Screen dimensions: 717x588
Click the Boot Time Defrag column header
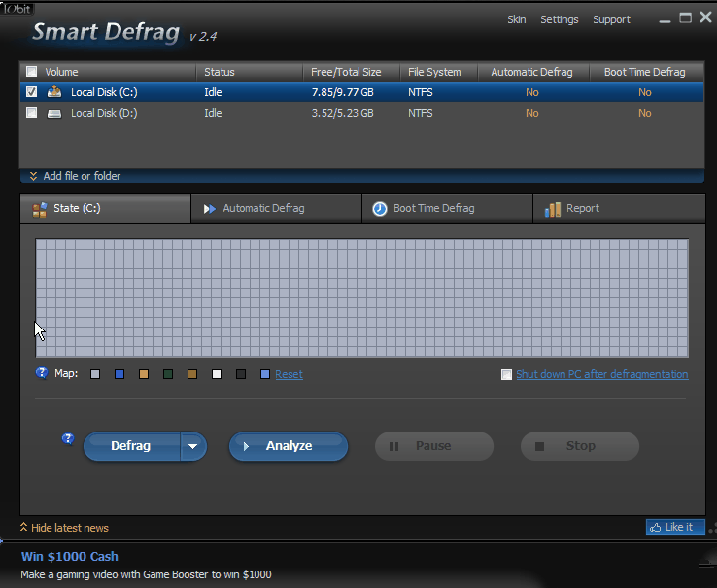pyautogui.click(x=645, y=72)
